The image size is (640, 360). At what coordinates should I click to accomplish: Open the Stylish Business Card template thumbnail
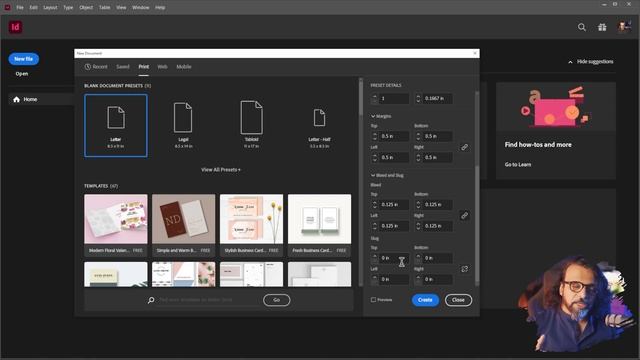[251, 219]
